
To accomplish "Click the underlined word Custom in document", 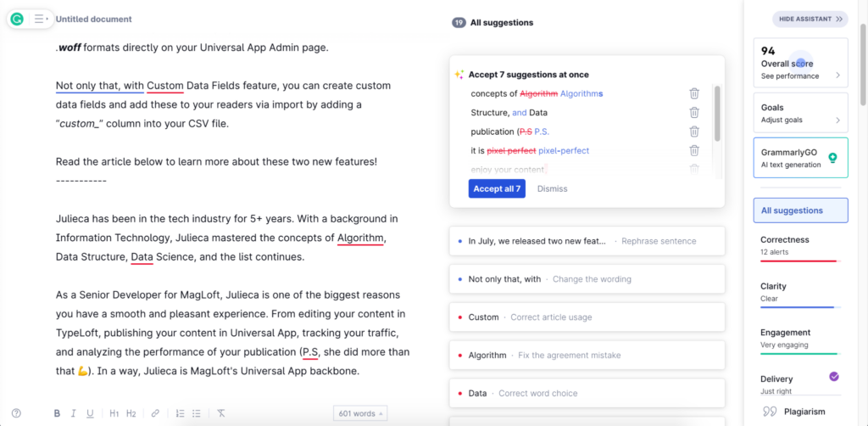I will pyautogui.click(x=165, y=86).
